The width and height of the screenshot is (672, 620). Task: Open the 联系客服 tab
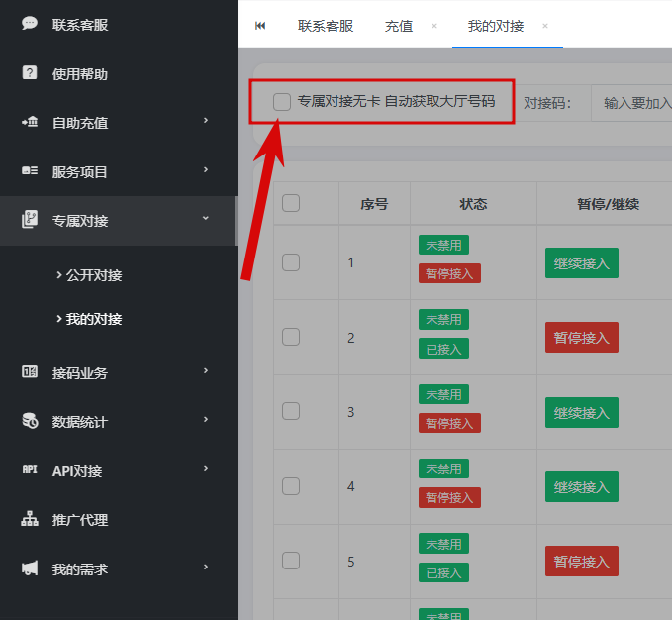point(326,26)
